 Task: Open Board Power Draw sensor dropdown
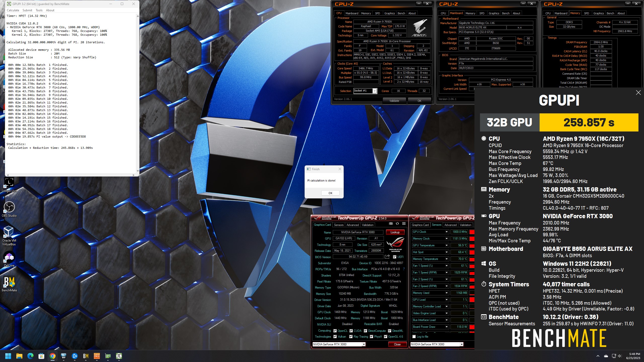coord(447,327)
